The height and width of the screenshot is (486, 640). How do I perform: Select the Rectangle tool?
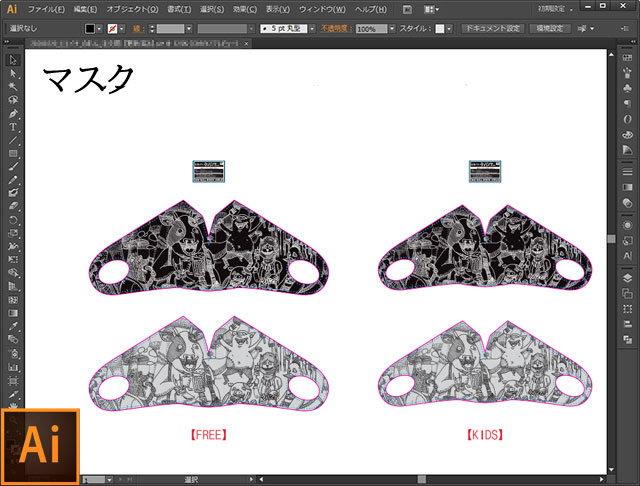pyautogui.click(x=13, y=153)
